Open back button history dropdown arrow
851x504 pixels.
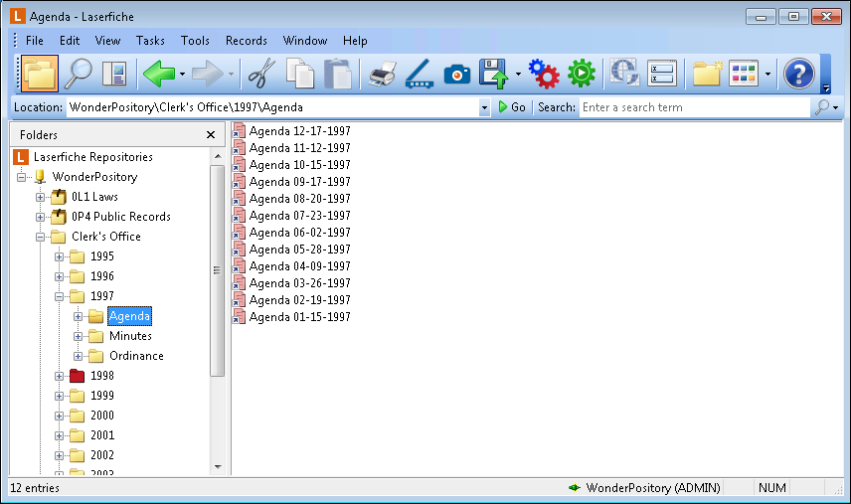182,75
